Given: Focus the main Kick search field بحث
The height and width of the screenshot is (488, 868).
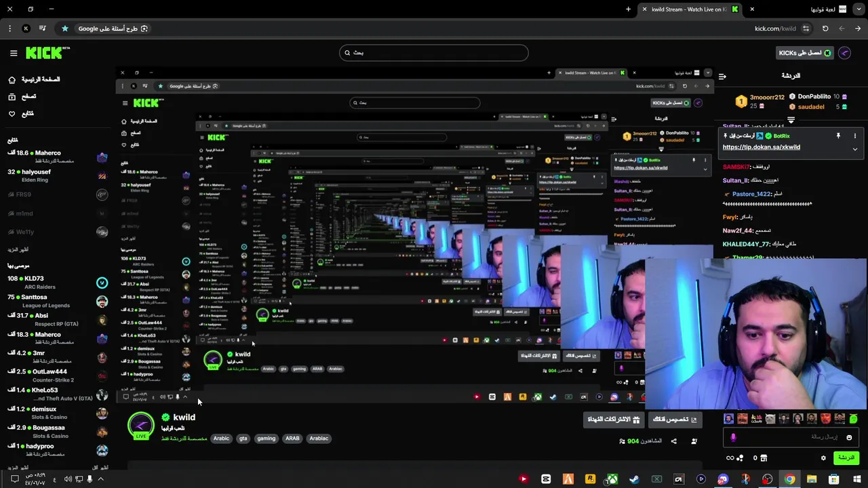Looking at the screenshot, I should coord(433,53).
